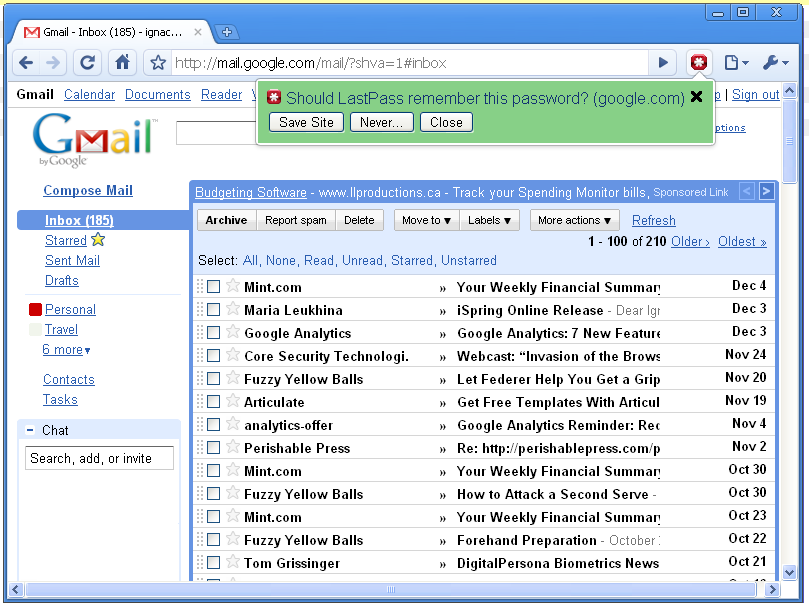The width and height of the screenshot is (809, 607).
Task: Open Documents in the top bar
Action: (158, 94)
